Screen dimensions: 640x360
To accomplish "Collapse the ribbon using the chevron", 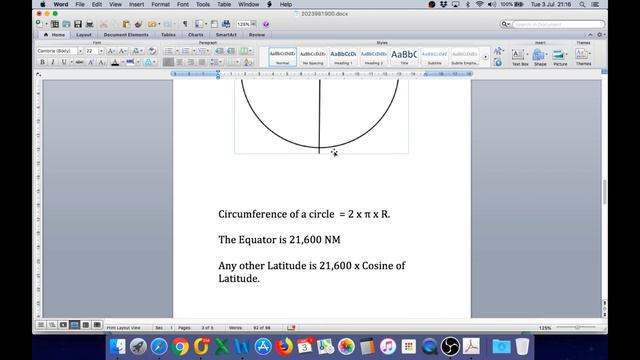I will pos(590,35).
